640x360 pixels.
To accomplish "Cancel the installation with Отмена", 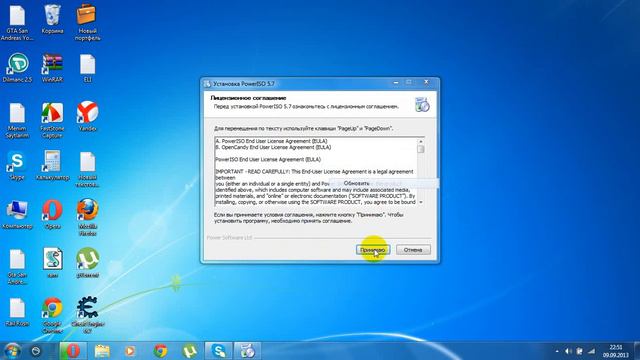I will tap(413, 249).
